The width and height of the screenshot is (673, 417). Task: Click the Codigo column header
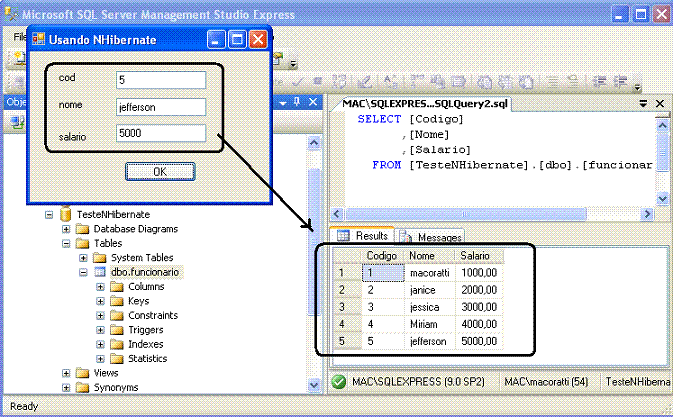382,256
